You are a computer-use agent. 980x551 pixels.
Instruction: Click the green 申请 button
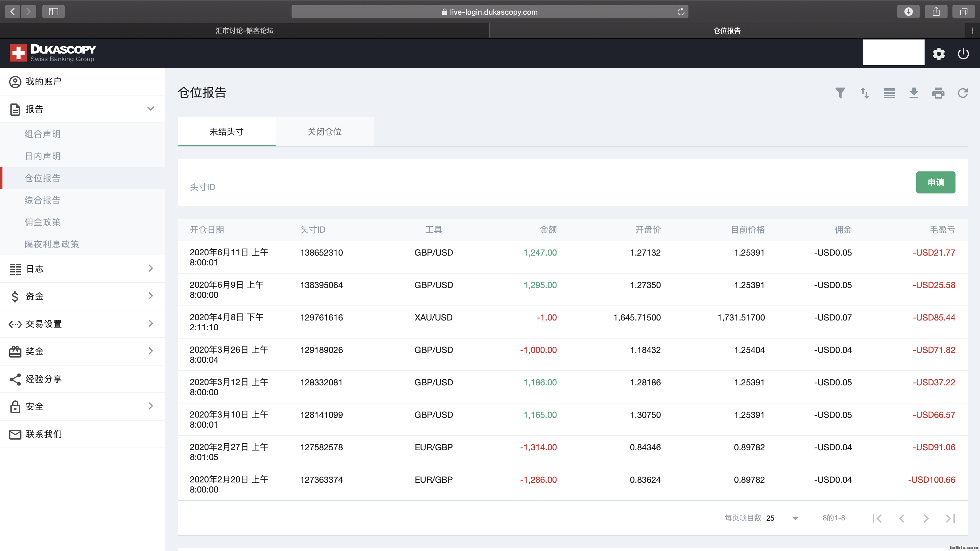coord(936,182)
